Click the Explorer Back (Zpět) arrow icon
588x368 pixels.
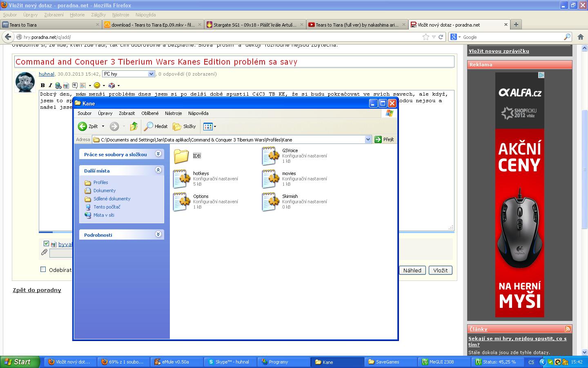tap(82, 126)
